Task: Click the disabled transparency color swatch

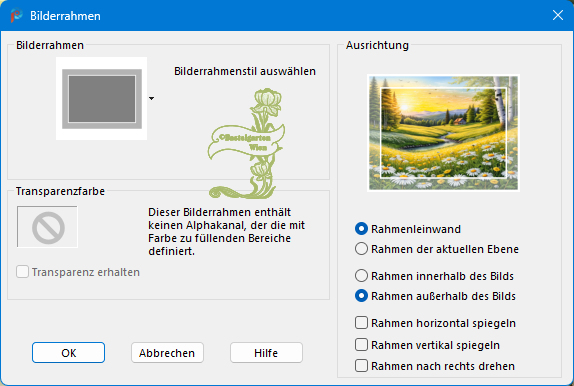Action: [47, 227]
